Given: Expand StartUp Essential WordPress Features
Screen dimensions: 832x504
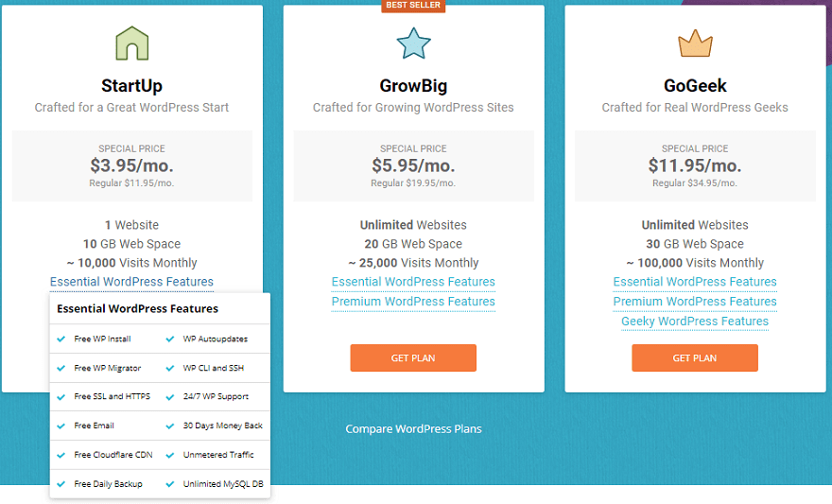Looking at the screenshot, I should click(x=131, y=282).
